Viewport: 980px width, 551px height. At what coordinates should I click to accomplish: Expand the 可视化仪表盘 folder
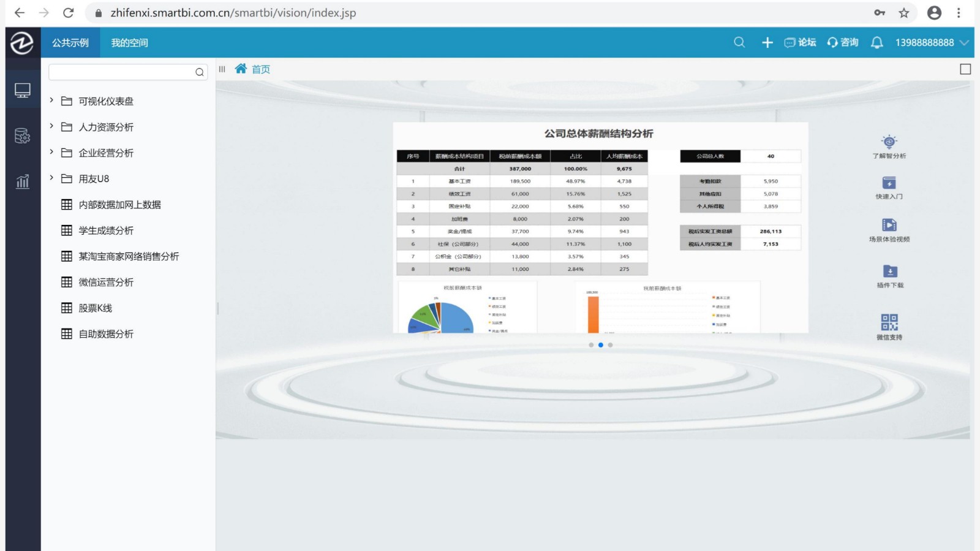coord(51,101)
